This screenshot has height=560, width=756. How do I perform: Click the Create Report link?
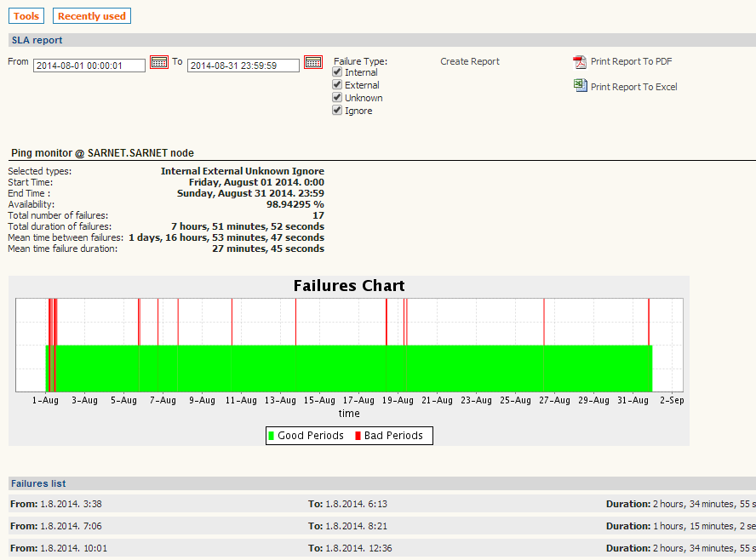(x=470, y=61)
